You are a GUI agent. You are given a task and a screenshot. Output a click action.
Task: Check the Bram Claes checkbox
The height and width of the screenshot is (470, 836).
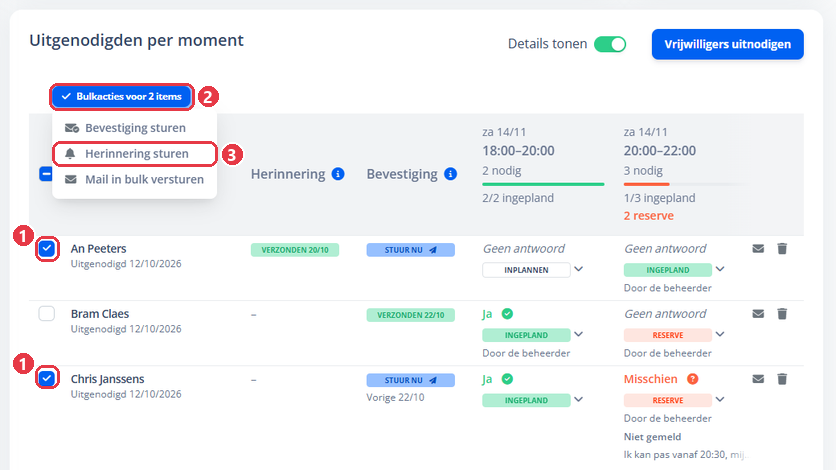pos(47,313)
